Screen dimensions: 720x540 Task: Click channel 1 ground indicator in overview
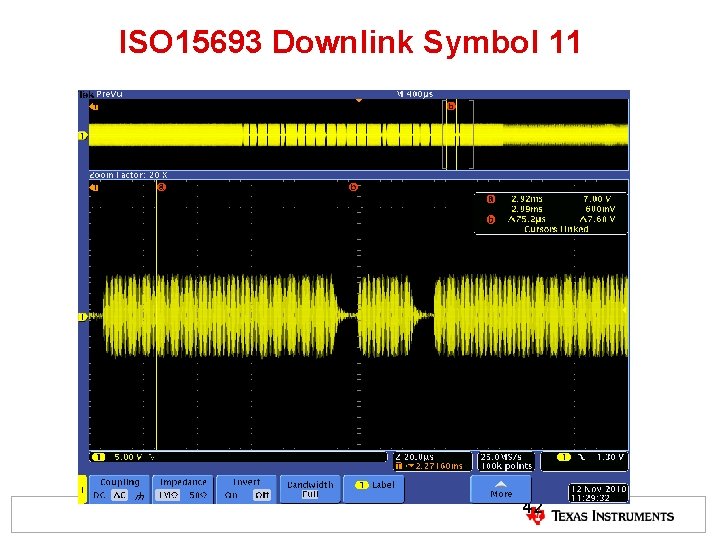(x=83, y=136)
